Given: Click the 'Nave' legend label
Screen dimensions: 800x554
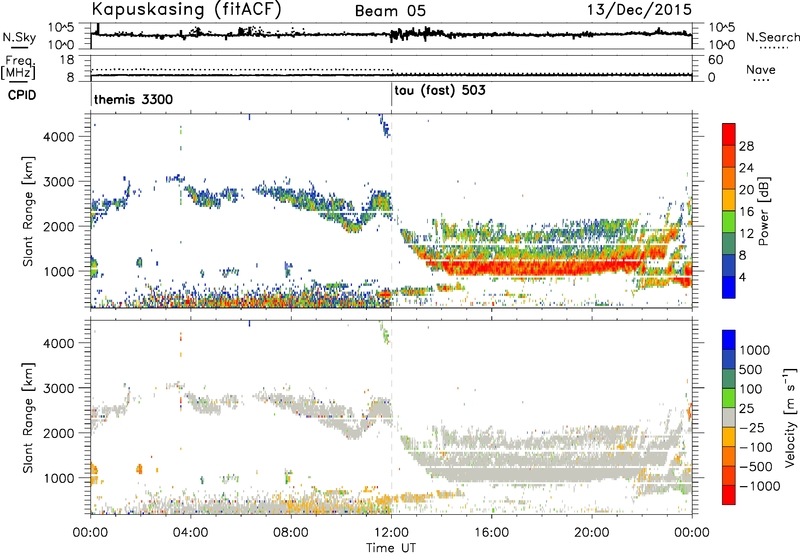Looking at the screenshot, I should 761,70.
